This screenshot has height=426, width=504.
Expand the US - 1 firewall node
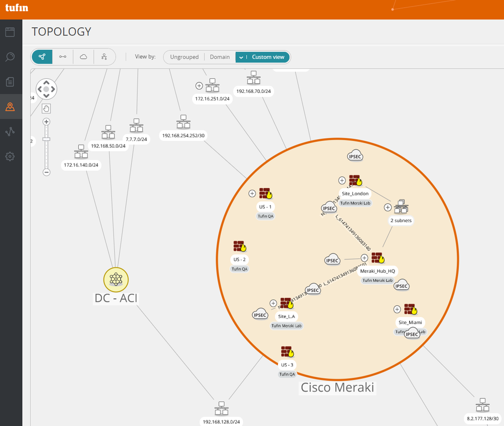pyautogui.click(x=252, y=193)
